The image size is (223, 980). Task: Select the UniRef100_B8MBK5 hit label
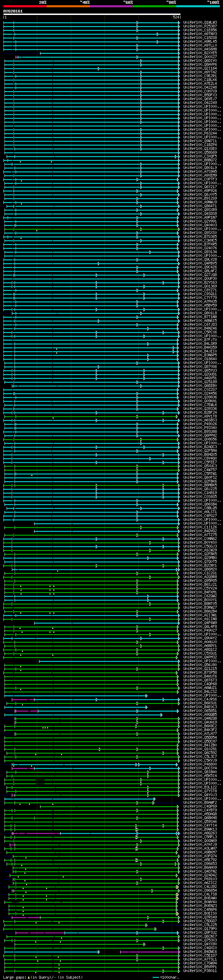pos(200,485)
